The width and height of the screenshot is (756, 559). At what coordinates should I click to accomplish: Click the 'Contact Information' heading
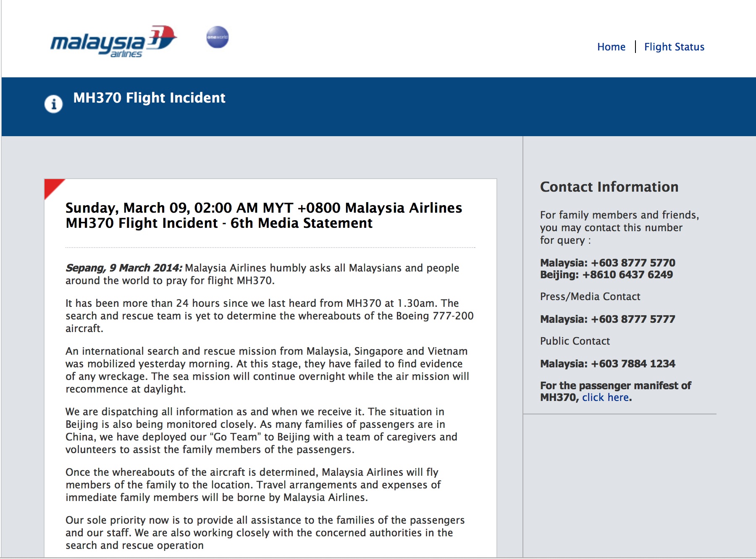[609, 187]
